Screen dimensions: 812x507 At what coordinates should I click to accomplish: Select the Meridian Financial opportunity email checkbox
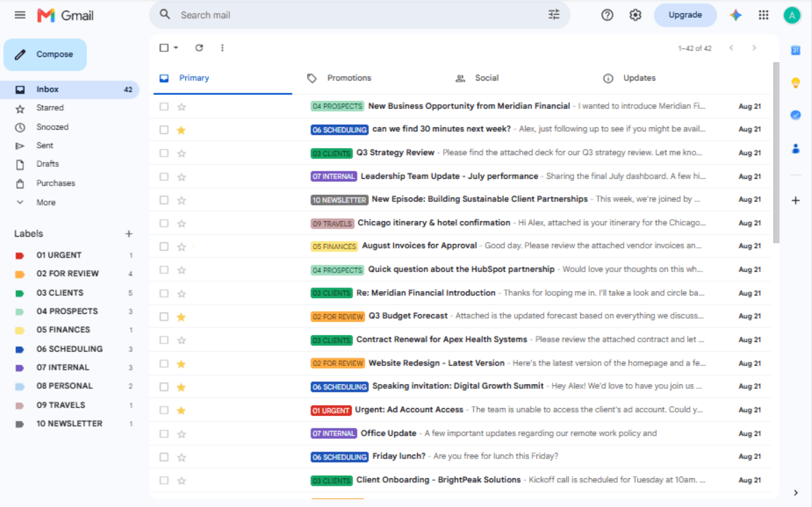point(164,106)
